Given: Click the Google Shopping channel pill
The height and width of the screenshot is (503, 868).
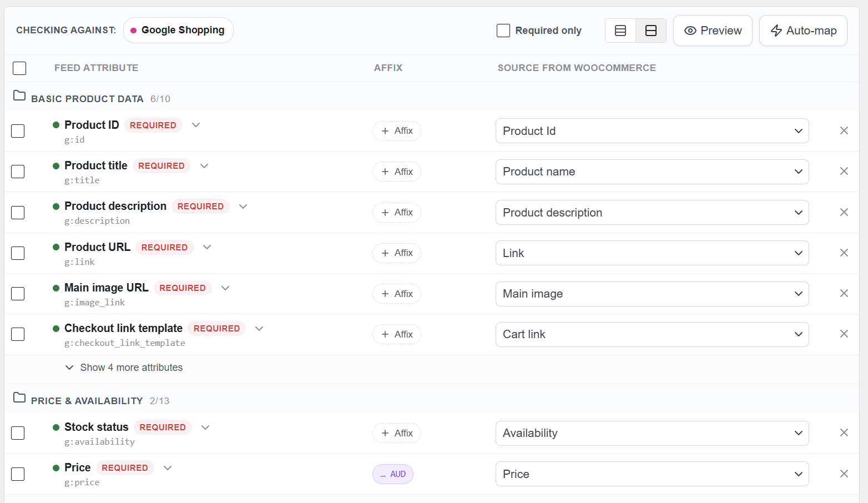Looking at the screenshot, I should pos(178,30).
